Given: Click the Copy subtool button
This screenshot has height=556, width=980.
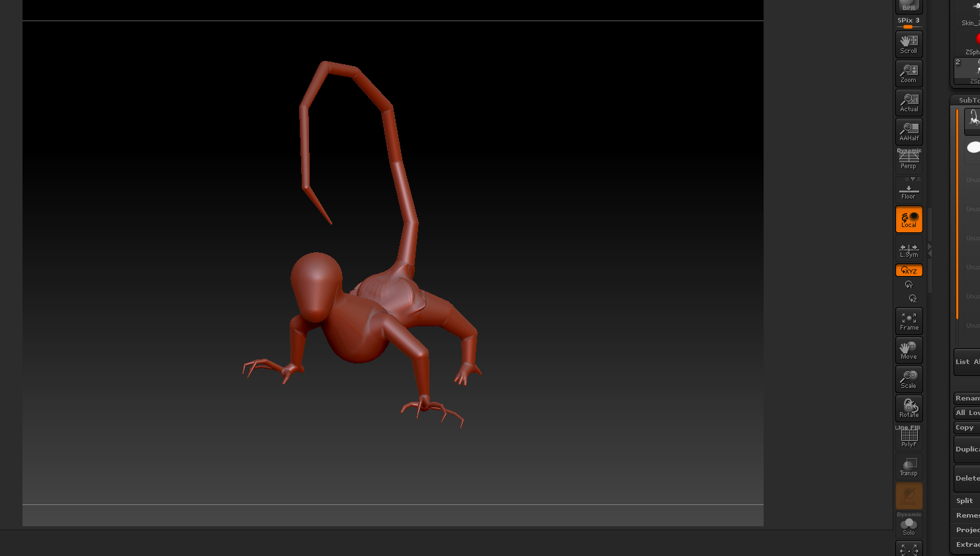Looking at the screenshot, I should [x=967, y=428].
